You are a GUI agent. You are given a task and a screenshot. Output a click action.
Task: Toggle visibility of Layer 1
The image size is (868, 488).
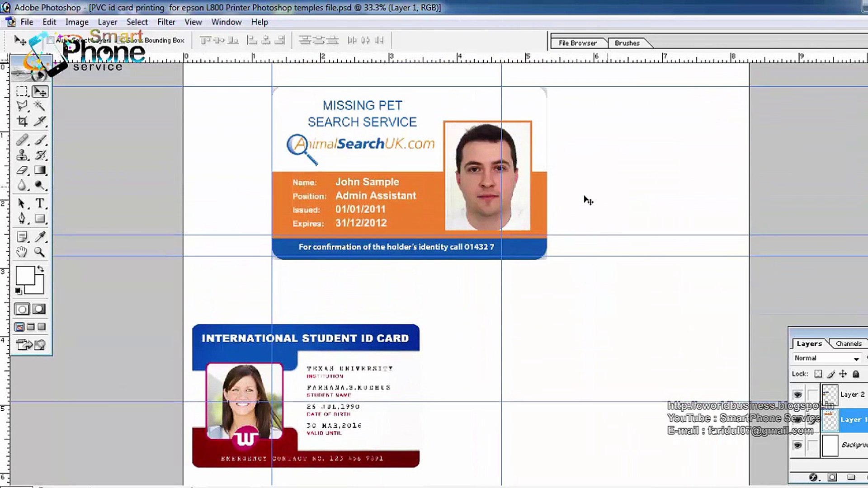click(797, 419)
